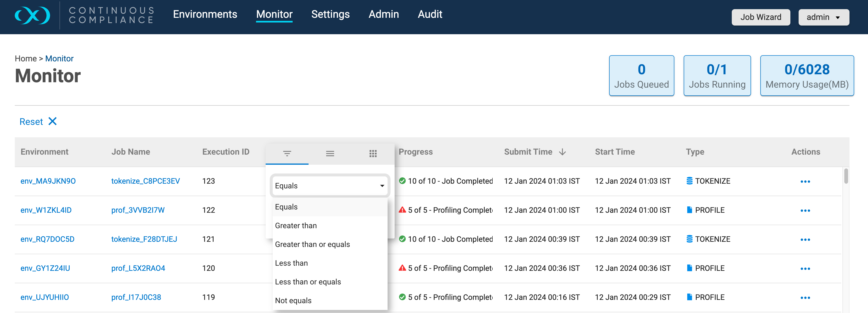Open environment env_UJYUHIIO link
The height and width of the screenshot is (313, 868).
(45, 297)
